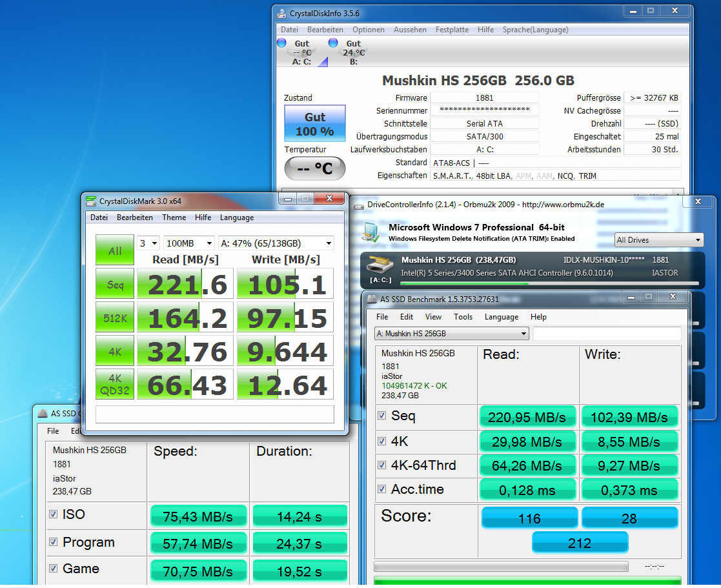Click the Gut 100 % health status button
The width and height of the screenshot is (721, 588).
point(315,123)
